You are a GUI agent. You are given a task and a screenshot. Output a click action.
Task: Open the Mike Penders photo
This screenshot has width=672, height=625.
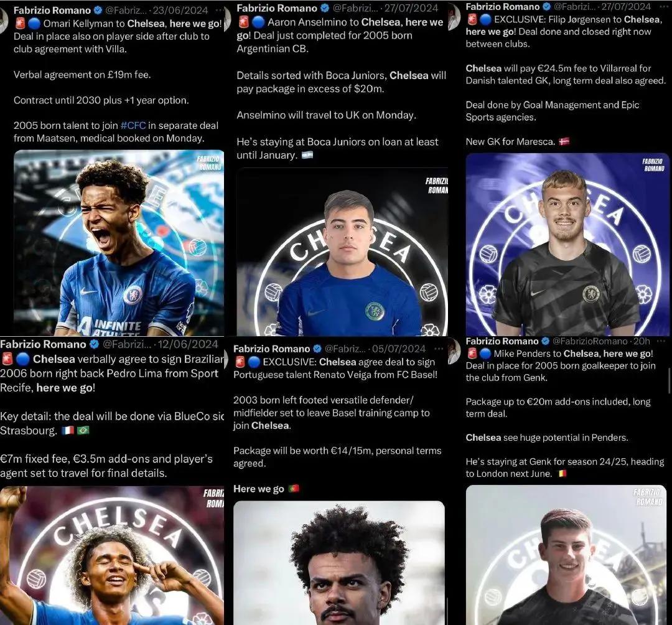coord(566,555)
